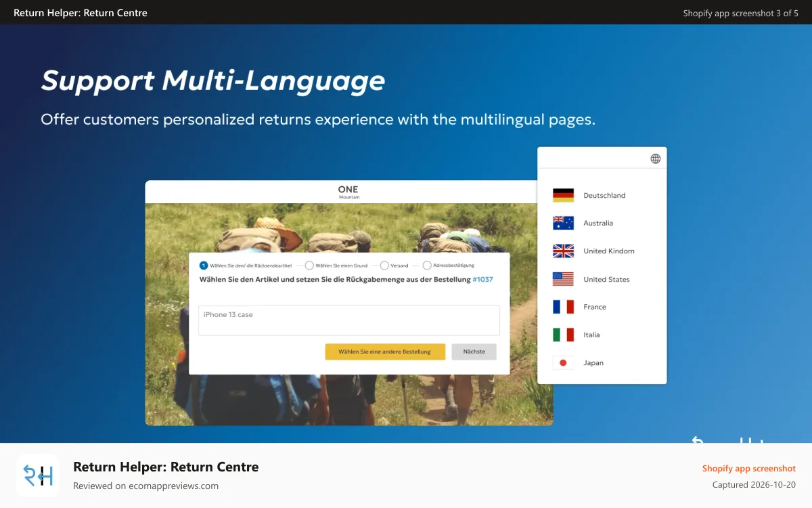
Task: Select the Japanese flag icon
Action: click(x=563, y=362)
